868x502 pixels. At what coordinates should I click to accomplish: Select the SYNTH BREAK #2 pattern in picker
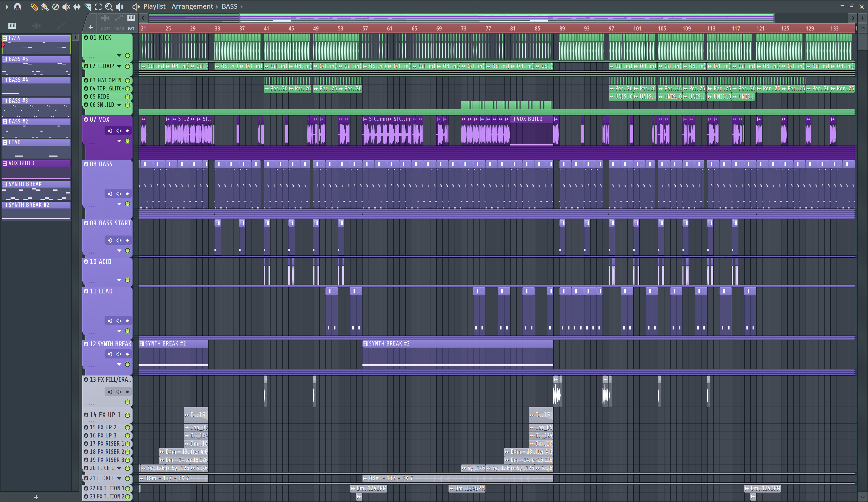[x=36, y=211]
